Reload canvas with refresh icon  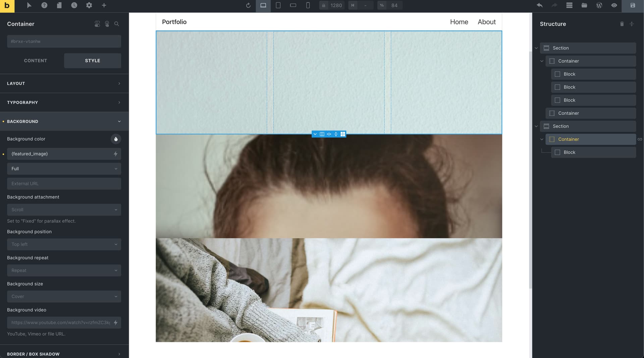tap(248, 5)
